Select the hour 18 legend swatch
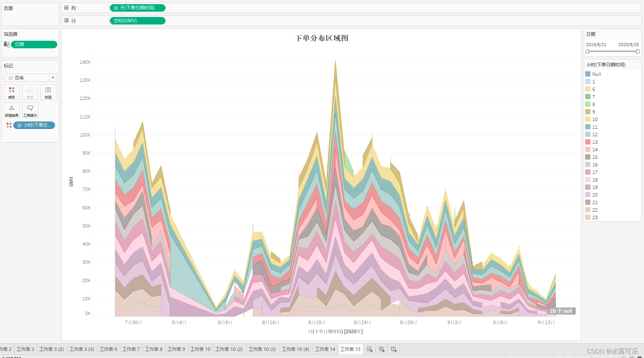This screenshot has height=358, width=644. (588, 180)
